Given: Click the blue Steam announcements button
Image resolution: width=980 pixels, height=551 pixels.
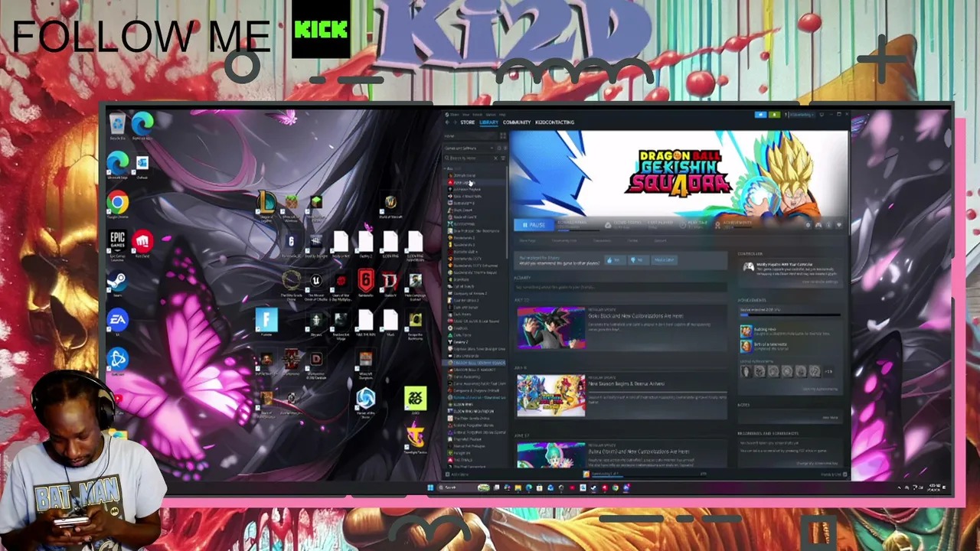Looking at the screenshot, I should pyautogui.click(x=760, y=115).
